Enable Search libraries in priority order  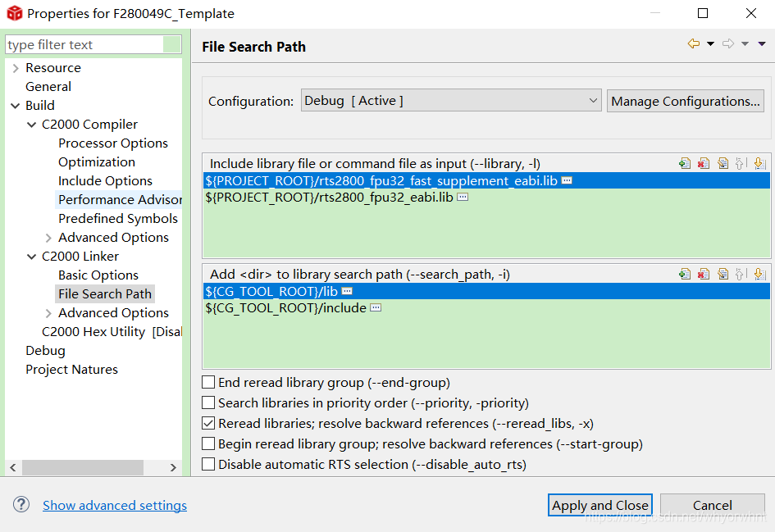[x=208, y=403]
